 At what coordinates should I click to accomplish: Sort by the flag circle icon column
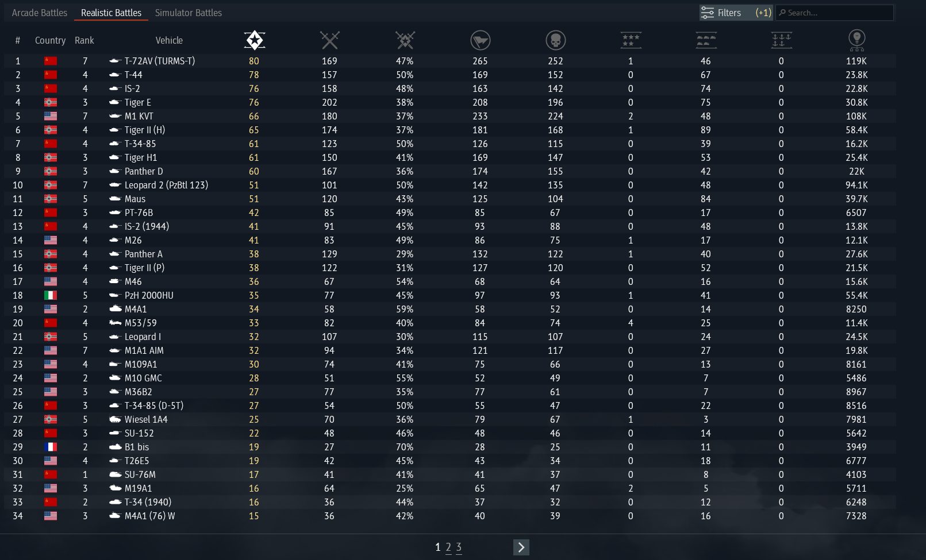click(481, 40)
